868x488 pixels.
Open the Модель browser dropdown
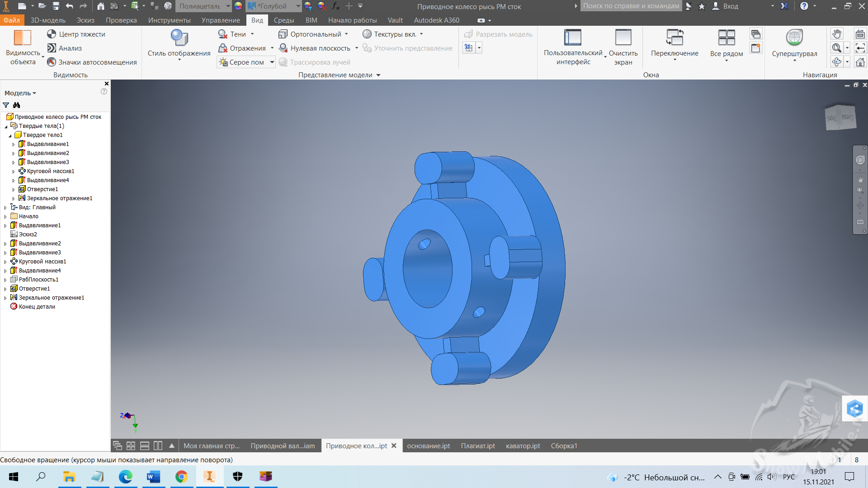(x=20, y=93)
